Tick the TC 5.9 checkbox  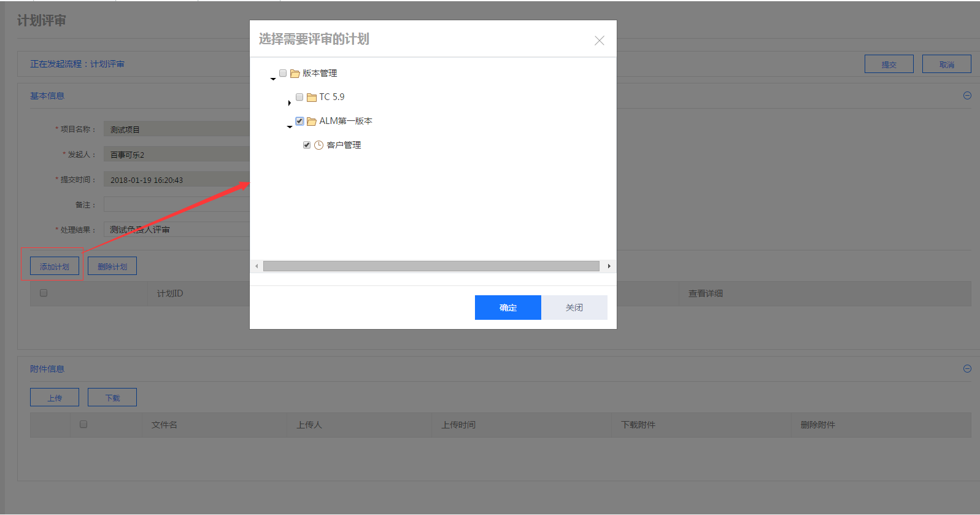tap(299, 97)
